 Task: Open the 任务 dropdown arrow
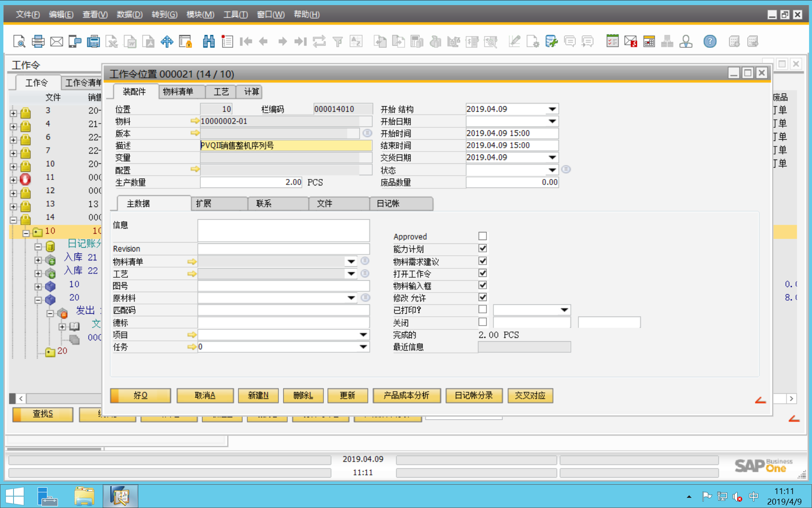(x=363, y=347)
